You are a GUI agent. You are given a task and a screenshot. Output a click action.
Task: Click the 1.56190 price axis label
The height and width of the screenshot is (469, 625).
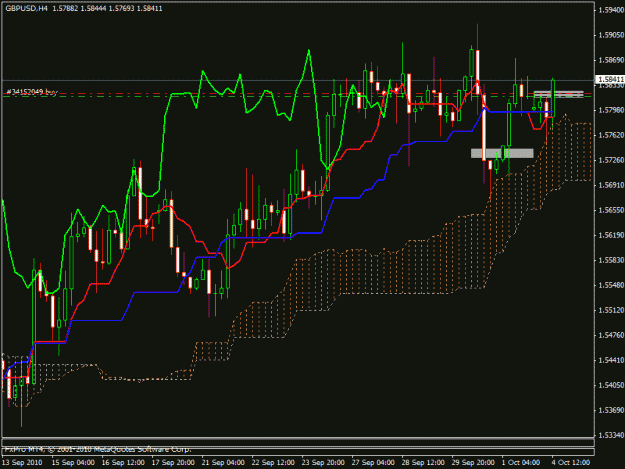[611, 235]
